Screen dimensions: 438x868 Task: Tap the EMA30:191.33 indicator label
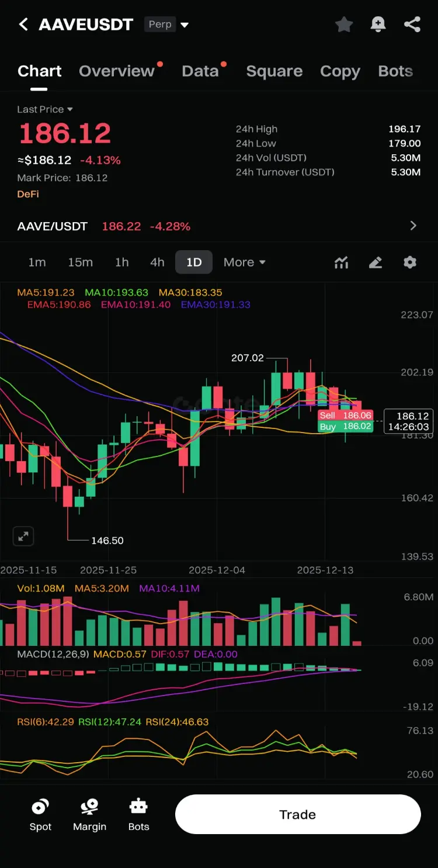tap(215, 305)
